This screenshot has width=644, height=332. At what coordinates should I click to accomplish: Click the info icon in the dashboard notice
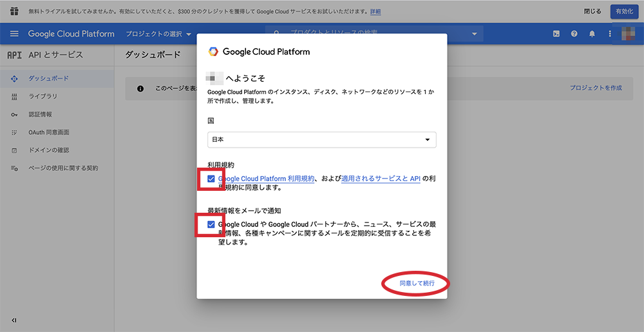click(140, 88)
